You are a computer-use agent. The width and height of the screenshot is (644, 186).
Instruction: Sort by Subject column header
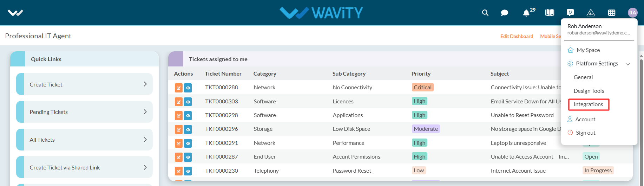click(x=500, y=74)
